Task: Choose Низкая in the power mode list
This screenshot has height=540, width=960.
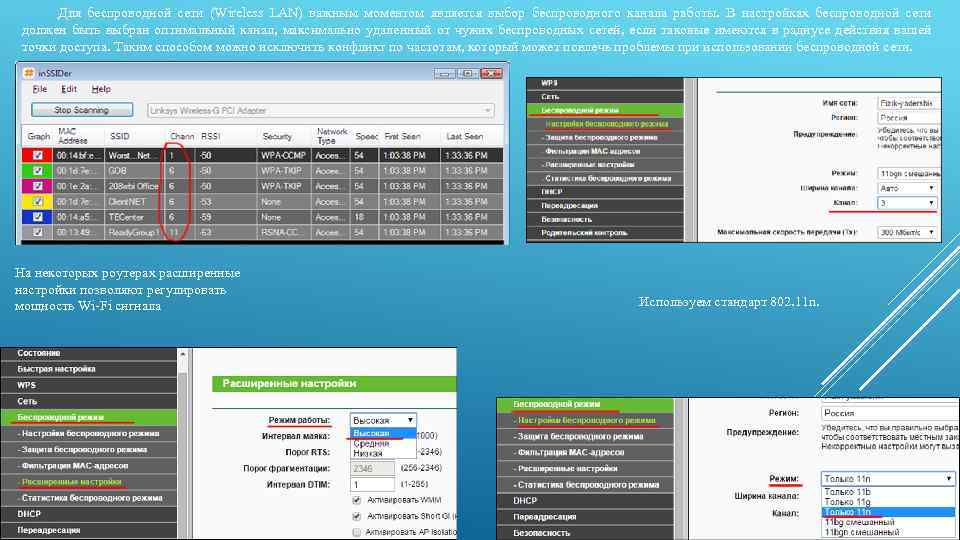Action: 383,453
